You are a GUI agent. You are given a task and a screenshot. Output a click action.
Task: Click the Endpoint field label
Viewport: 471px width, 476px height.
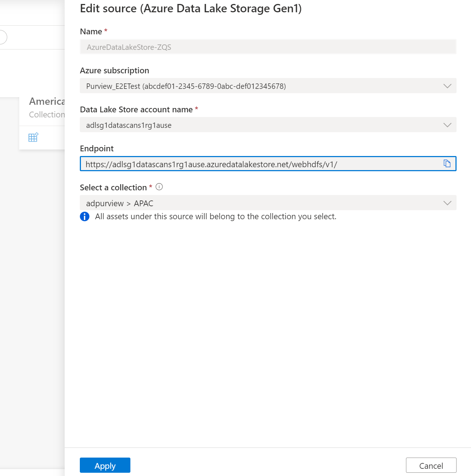tap(97, 148)
